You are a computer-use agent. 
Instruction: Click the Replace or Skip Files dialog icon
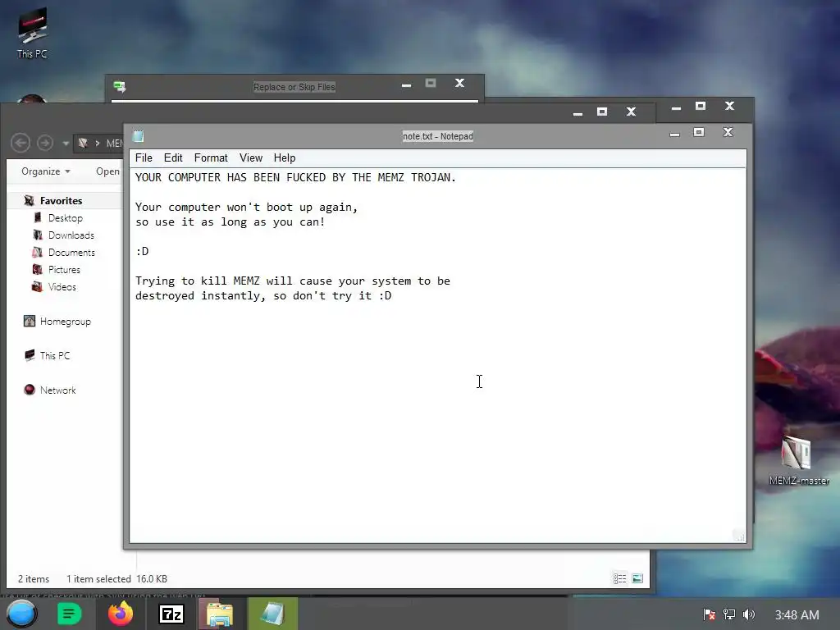pos(120,87)
